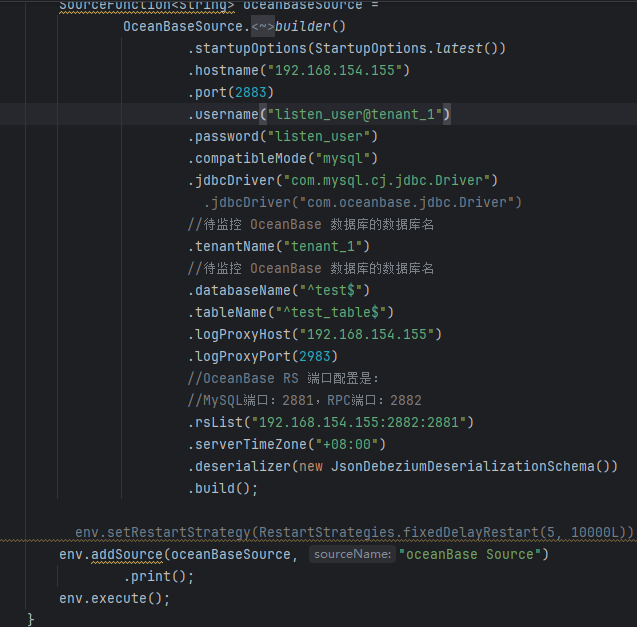
Task: Click the databaseName "^test$" string
Action: coord(331,290)
